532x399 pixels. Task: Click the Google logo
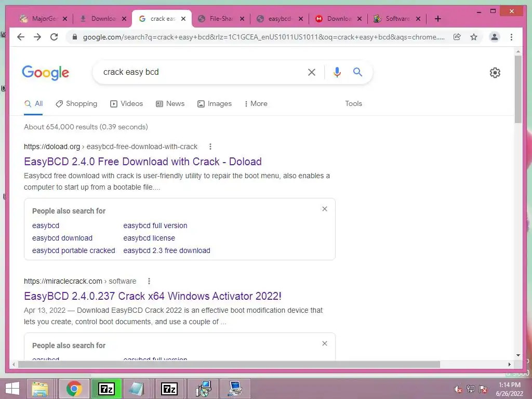[46, 73]
